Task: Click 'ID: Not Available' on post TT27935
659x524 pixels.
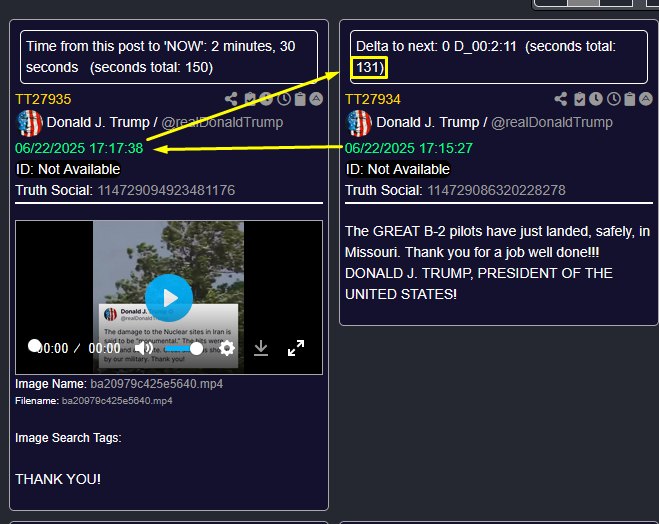Action: click(68, 169)
